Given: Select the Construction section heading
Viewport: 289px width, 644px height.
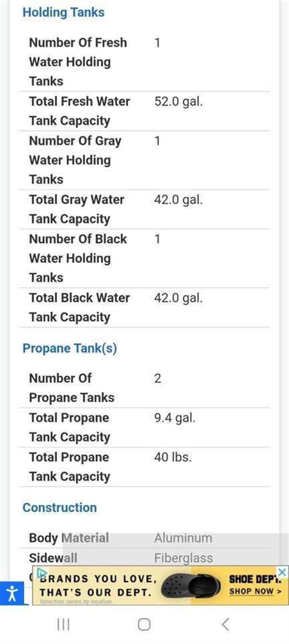Looking at the screenshot, I should click(x=60, y=507).
